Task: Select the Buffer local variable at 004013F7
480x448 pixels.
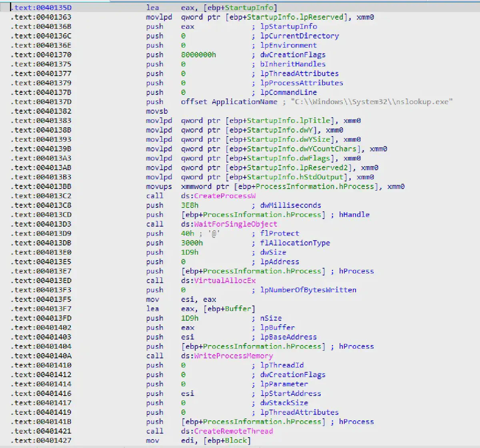Action: tap(238, 309)
